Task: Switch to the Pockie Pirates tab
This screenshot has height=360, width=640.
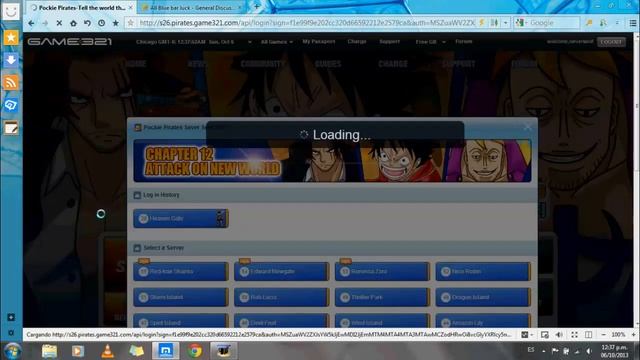Action: point(81,7)
